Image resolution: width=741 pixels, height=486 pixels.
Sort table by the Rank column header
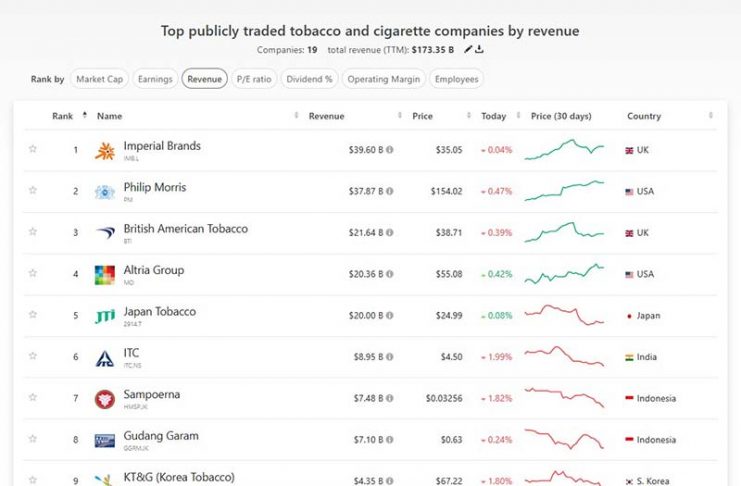pos(63,116)
